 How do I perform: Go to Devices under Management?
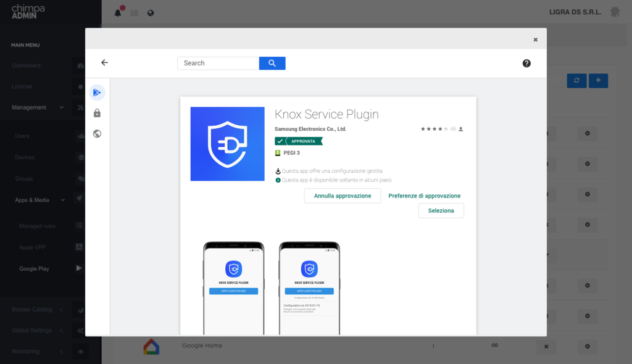coord(25,157)
